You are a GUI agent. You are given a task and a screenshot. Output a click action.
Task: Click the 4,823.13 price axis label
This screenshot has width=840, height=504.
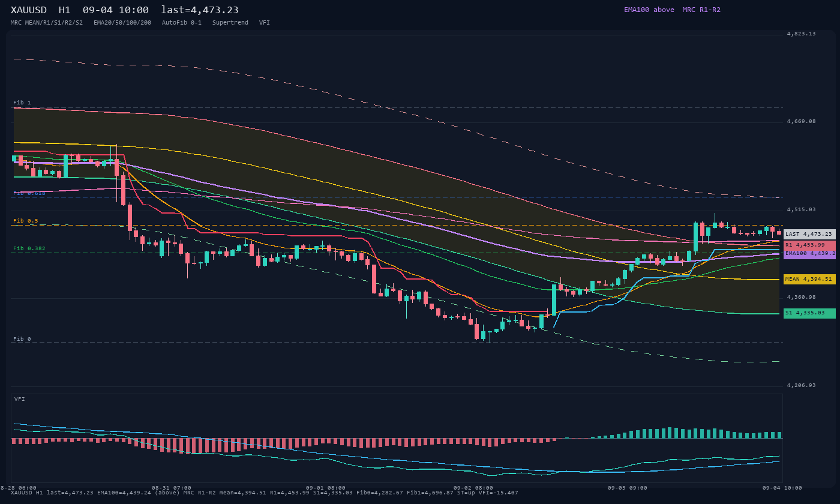(801, 34)
